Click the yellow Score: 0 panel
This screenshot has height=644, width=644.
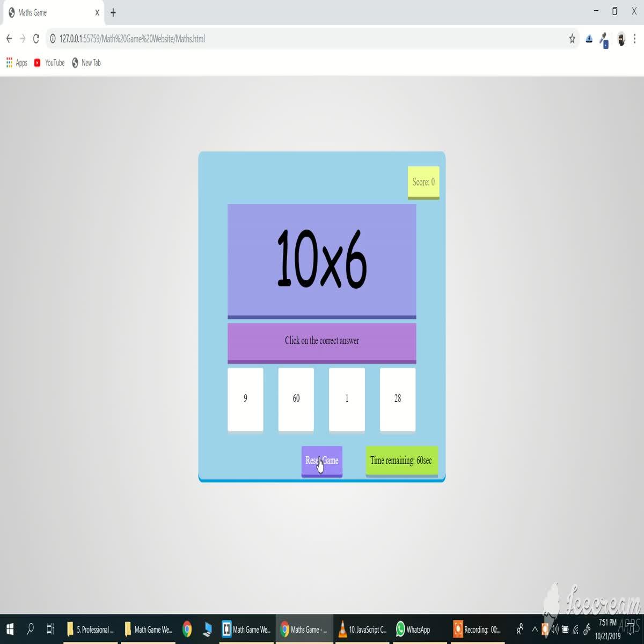423,182
